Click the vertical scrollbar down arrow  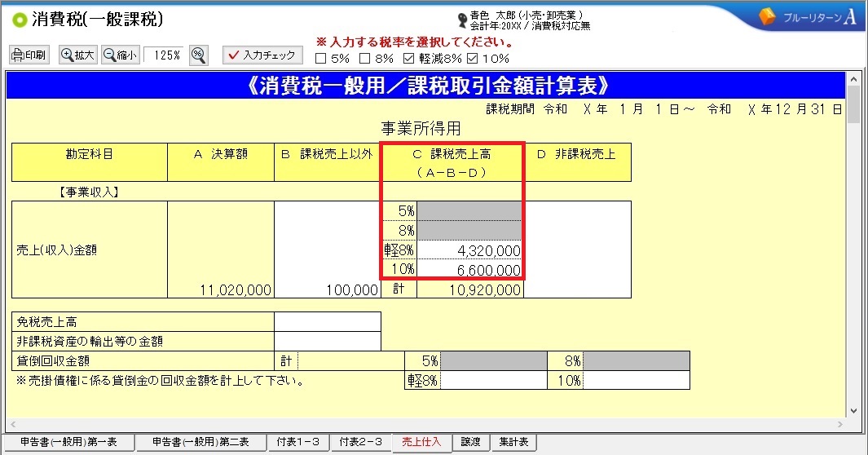pos(853,411)
